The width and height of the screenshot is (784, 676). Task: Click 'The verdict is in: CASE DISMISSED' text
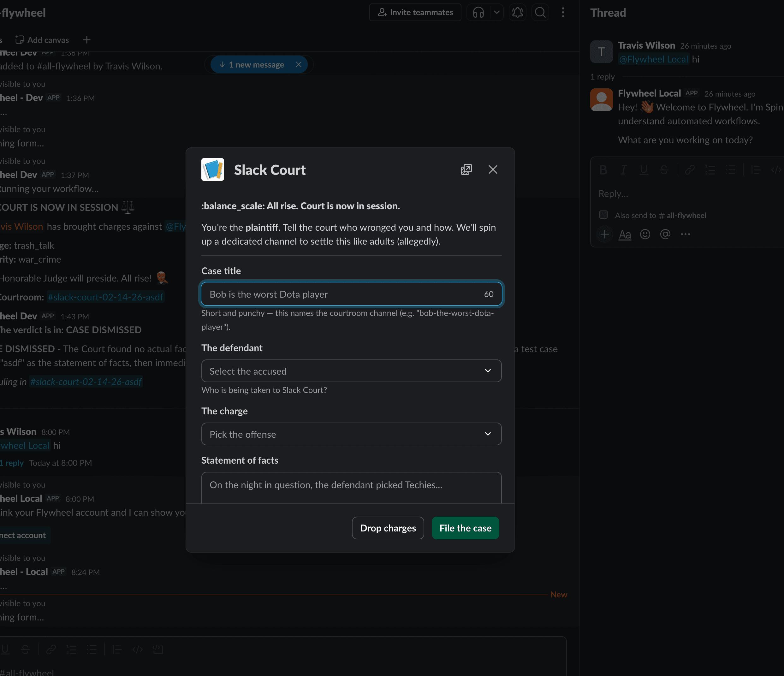(x=70, y=330)
